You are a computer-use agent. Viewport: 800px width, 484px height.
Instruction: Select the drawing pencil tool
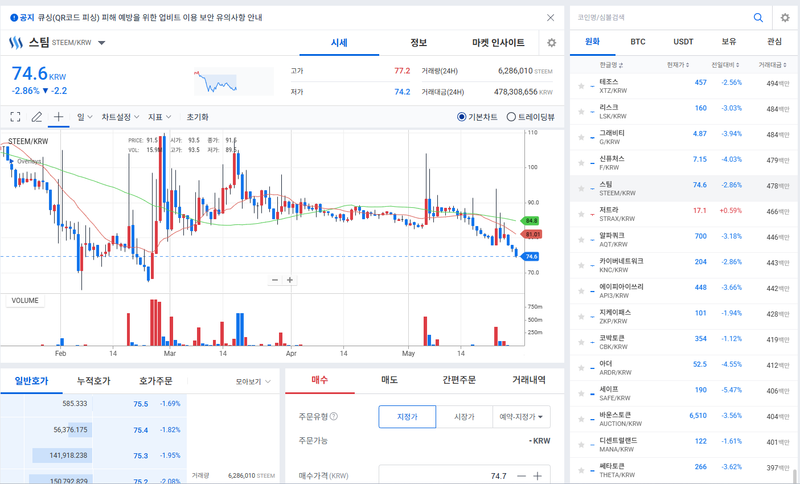coord(37,117)
